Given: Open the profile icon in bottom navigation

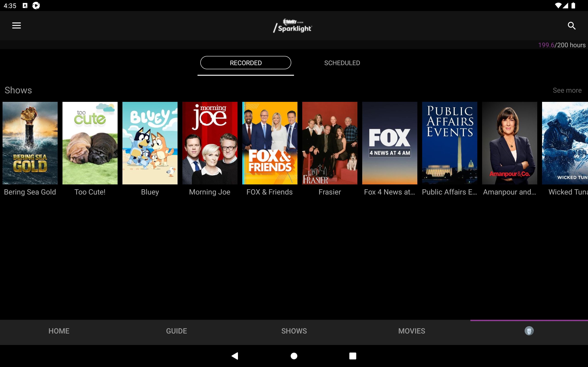Looking at the screenshot, I should tap(529, 331).
